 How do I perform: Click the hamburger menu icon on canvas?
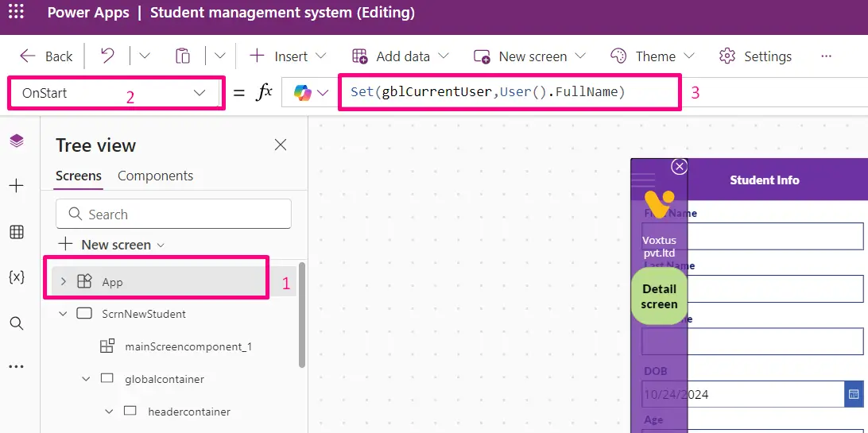coord(643,180)
